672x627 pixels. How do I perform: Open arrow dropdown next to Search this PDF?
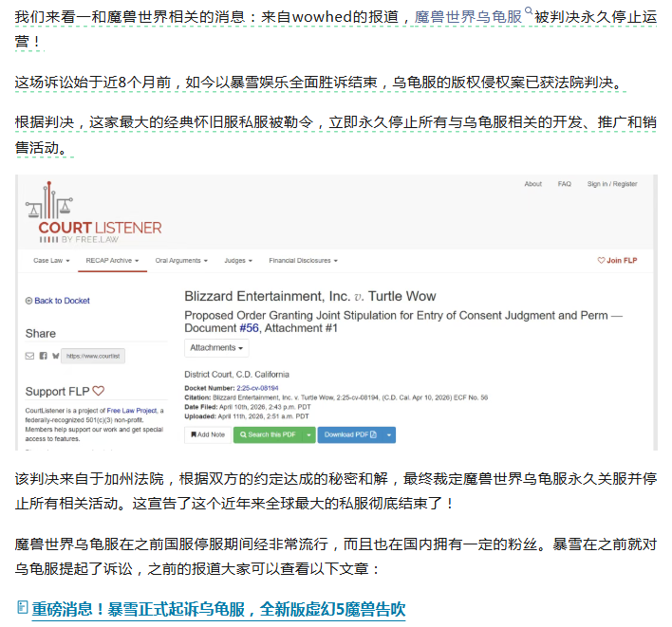pyautogui.click(x=308, y=434)
